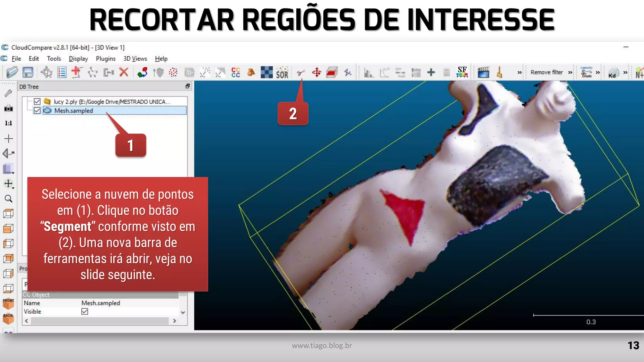Viewport: 644px width, 362px height.
Task: Uncheck the lucy 2.ply checkbox
Action: [37, 101]
